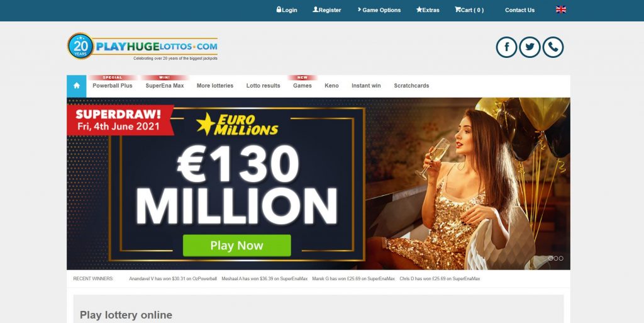
Task: Click the UK flag language icon
Action: coord(560,10)
